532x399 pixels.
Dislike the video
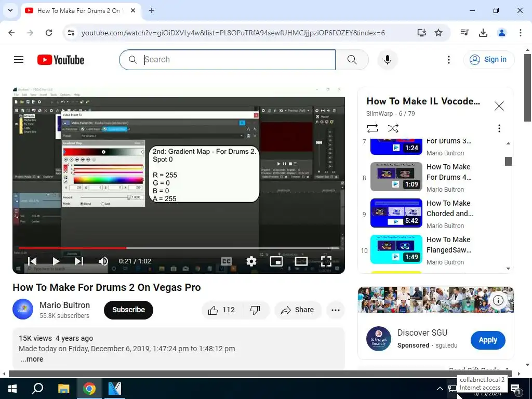pos(255,310)
